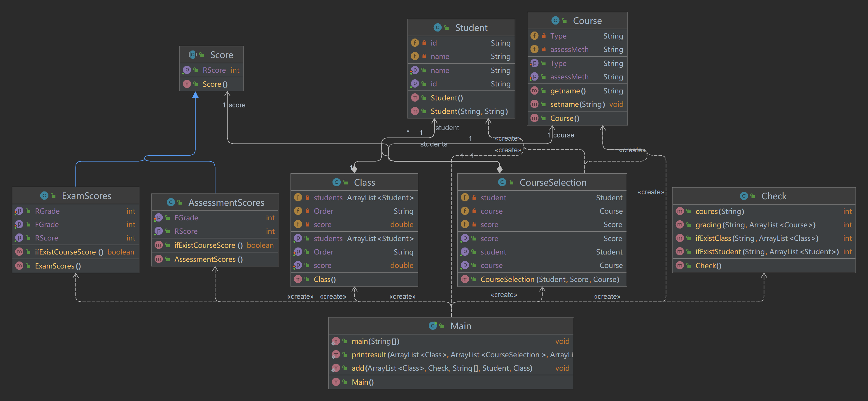Click the class icon next to CourseSelection title
The image size is (868, 401).
[502, 182]
